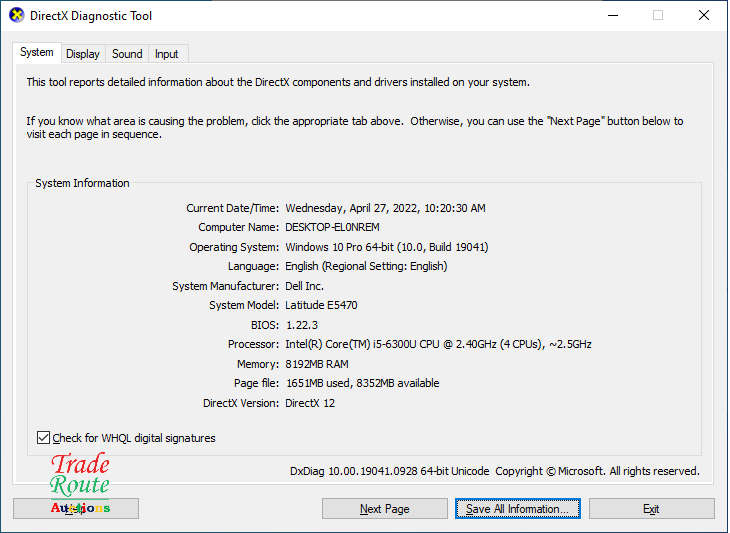Switch to the Sound tab
This screenshot has height=533, width=730.
(127, 54)
